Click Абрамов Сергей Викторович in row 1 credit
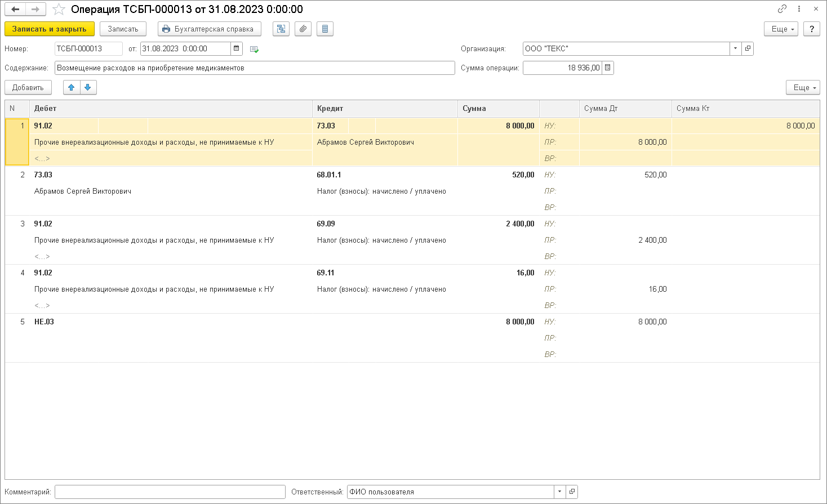Image resolution: width=827 pixels, height=504 pixels. click(366, 142)
